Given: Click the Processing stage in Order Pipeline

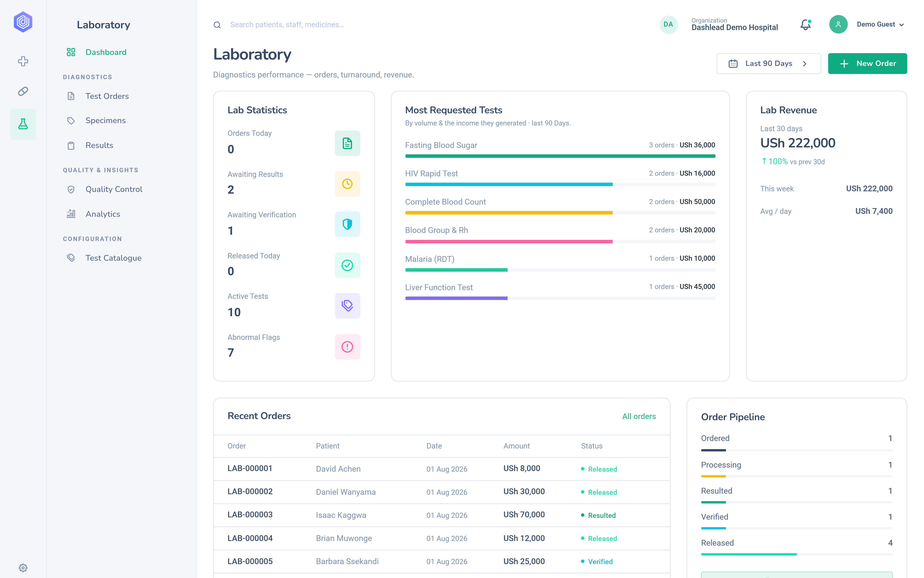Looking at the screenshot, I should 797,469.
